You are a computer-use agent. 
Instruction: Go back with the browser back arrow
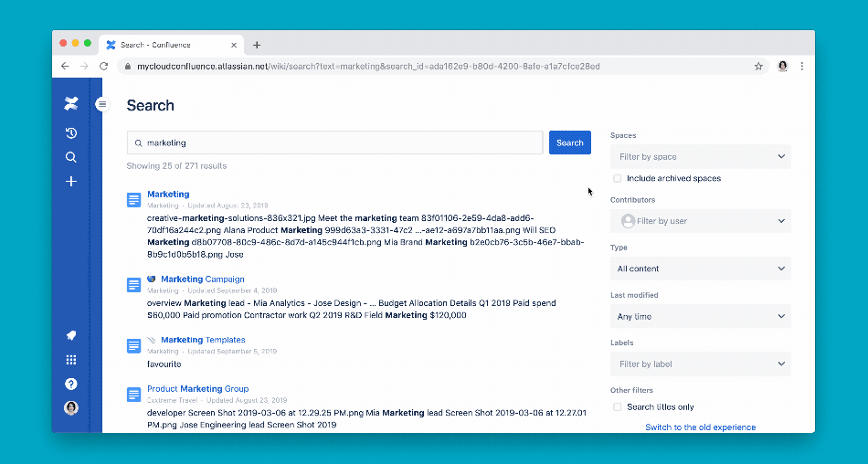pyautogui.click(x=65, y=66)
